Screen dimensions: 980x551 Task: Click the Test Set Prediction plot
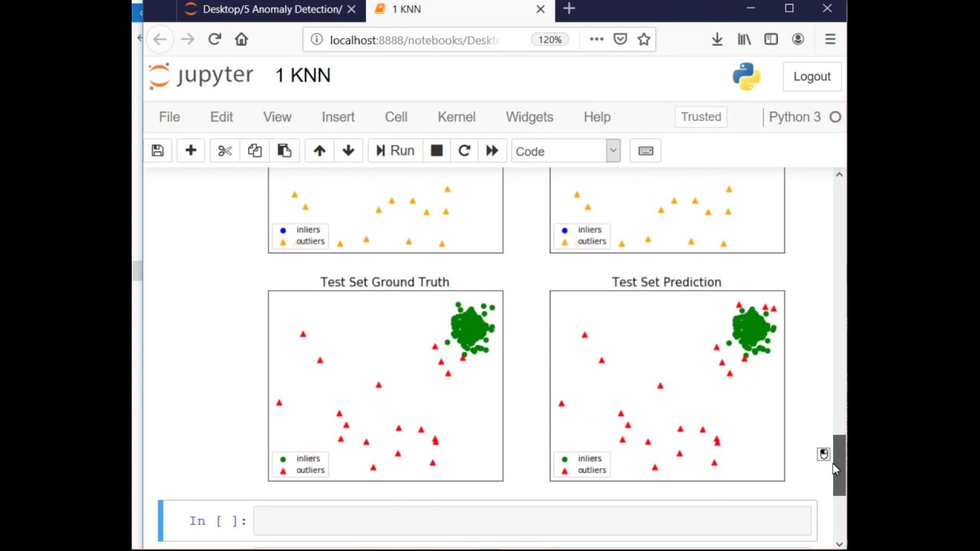tap(667, 386)
